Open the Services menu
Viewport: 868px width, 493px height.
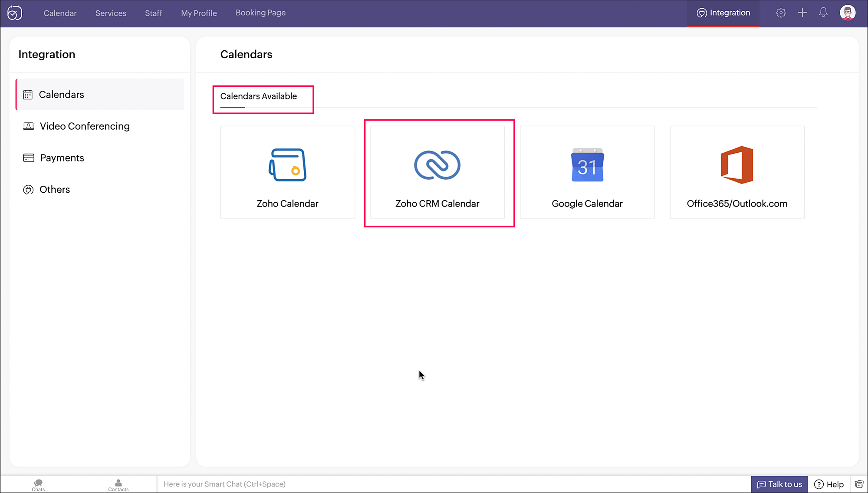point(111,13)
